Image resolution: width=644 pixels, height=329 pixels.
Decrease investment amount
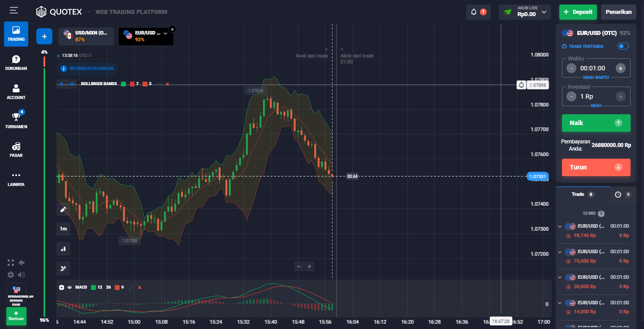pyautogui.click(x=571, y=96)
